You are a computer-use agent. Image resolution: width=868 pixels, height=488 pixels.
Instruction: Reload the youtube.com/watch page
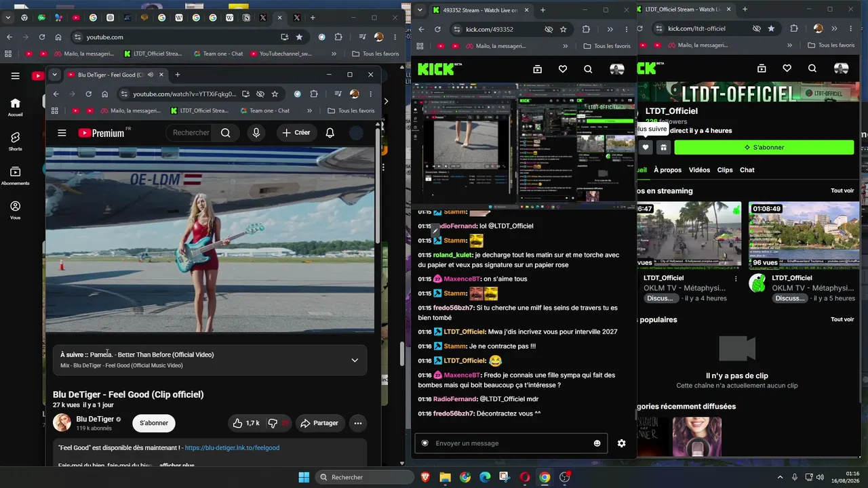[88, 94]
